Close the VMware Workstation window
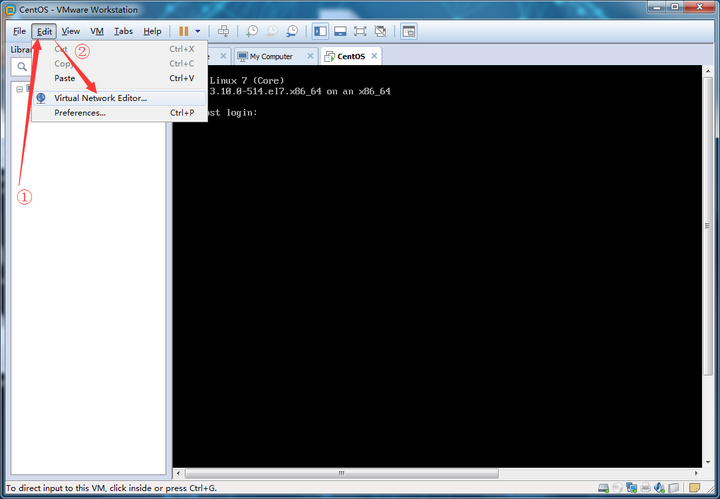The width and height of the screenshot is (720, 499). point(699,7)
